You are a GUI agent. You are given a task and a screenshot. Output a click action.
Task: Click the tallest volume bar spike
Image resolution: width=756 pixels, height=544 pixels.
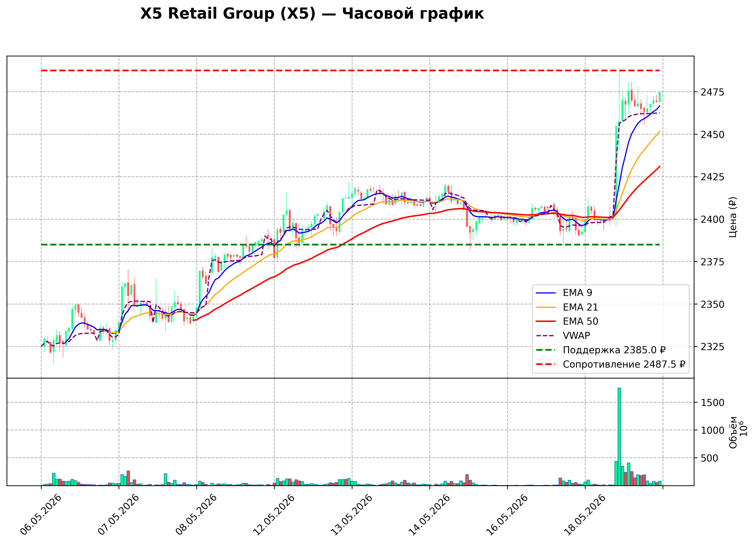coord(619,437)
